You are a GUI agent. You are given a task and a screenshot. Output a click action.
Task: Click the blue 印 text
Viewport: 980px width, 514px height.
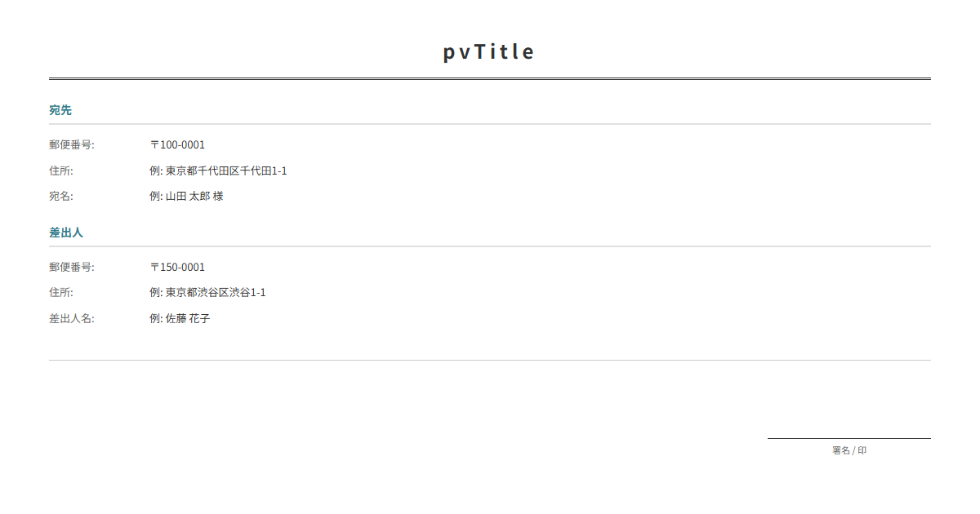coord(862,450)
